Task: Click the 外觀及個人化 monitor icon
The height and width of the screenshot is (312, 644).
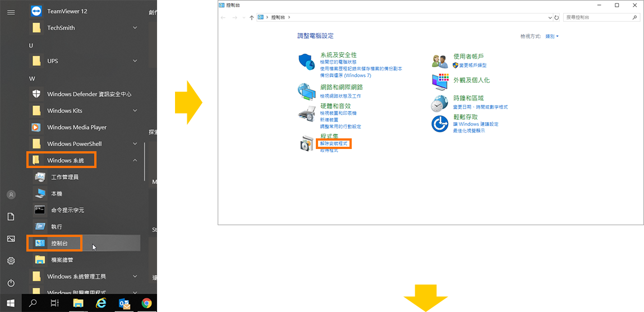Action: [x=440, y=82]
